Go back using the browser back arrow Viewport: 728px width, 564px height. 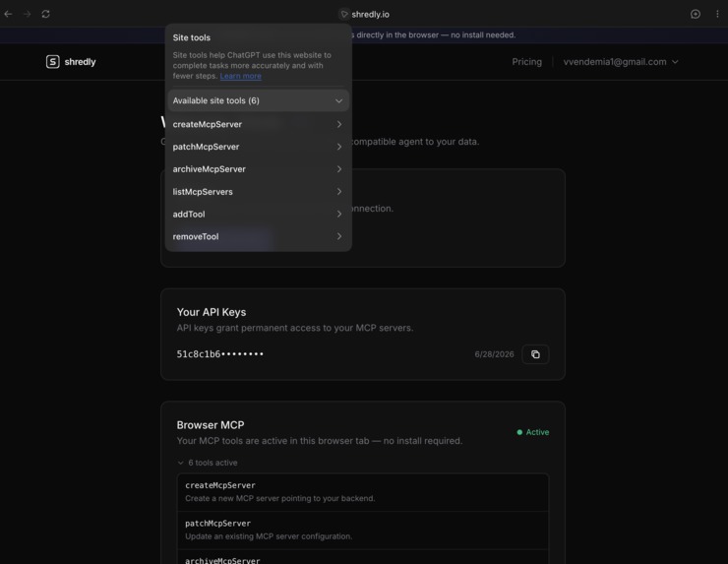8,14
